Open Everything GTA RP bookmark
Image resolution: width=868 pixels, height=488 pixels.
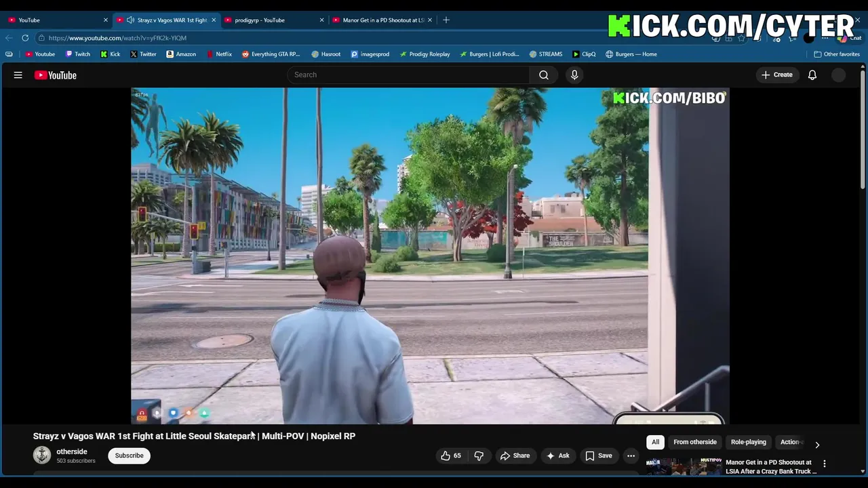pyautogui.click(x=271, y=54)
